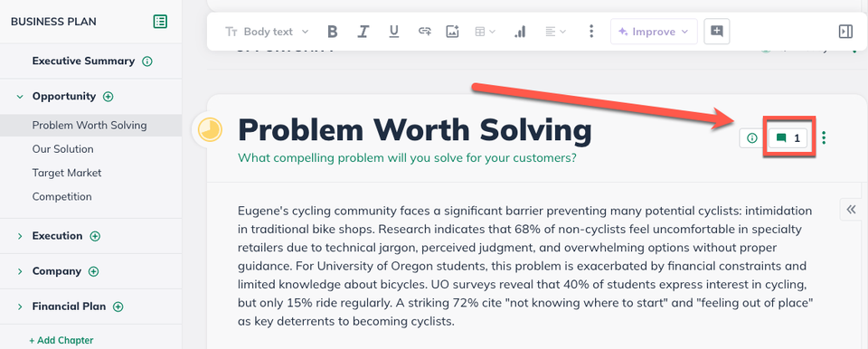
Task: Open the Problem Worth Solving info icon
Action: [751, 138]
